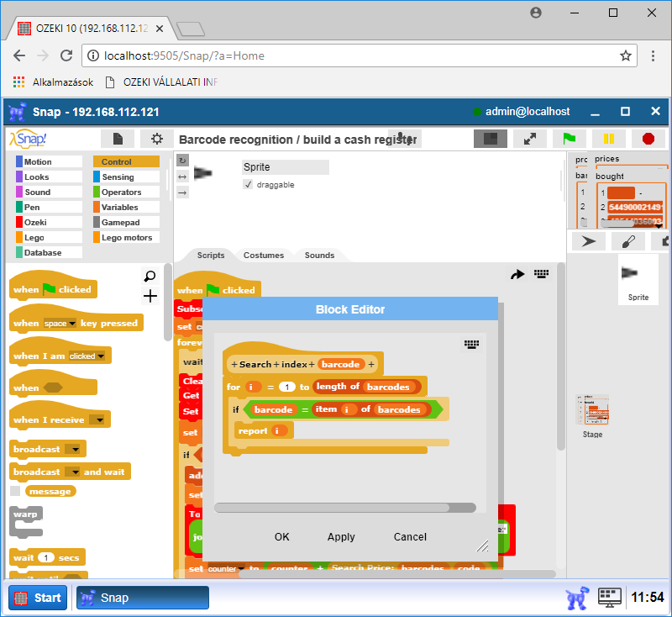Viewport: 672px width, 617px height.
Task: Reload the browser page
Action: click(x=66, y=55)
